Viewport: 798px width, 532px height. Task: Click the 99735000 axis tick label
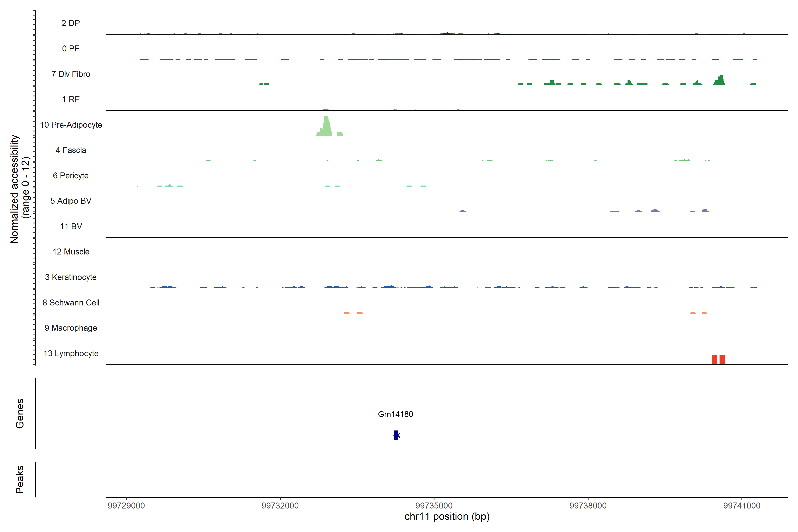(x=434, y=506)
